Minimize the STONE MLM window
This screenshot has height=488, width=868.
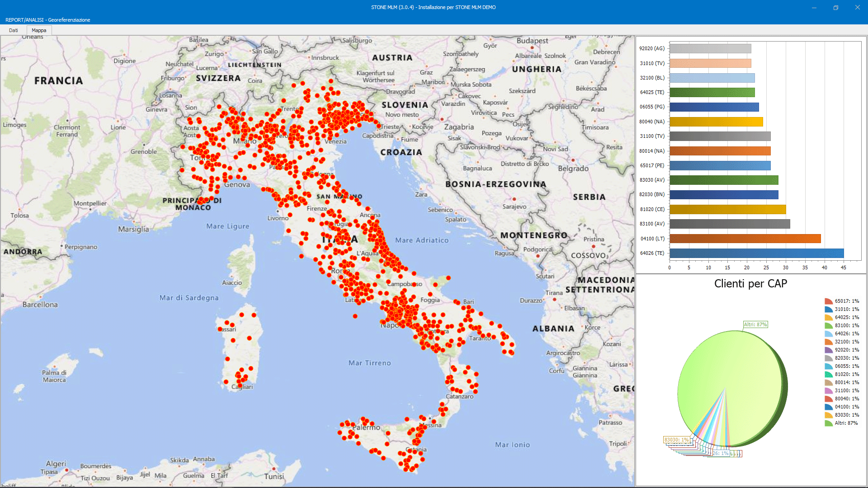pyautogui.click(x=814, y=7)
